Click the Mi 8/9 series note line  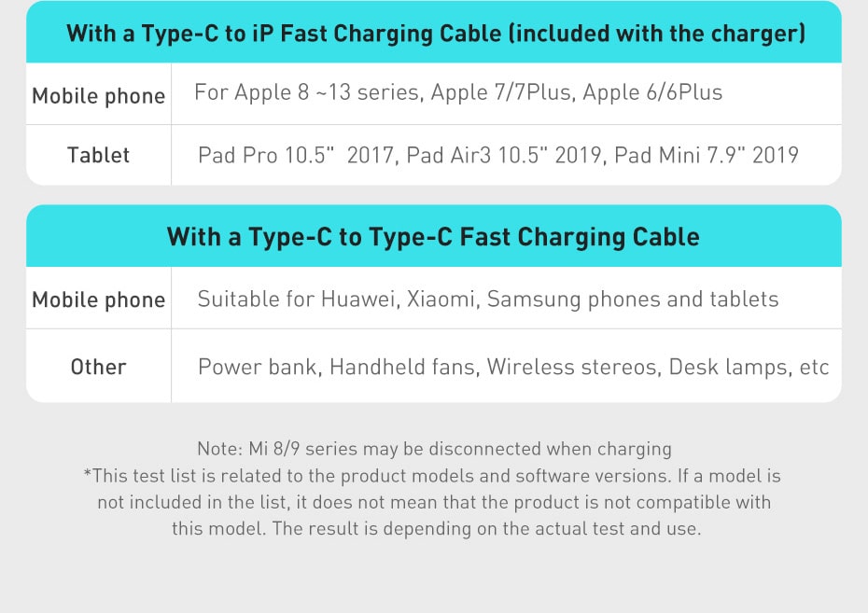click(x=434, y=449)
